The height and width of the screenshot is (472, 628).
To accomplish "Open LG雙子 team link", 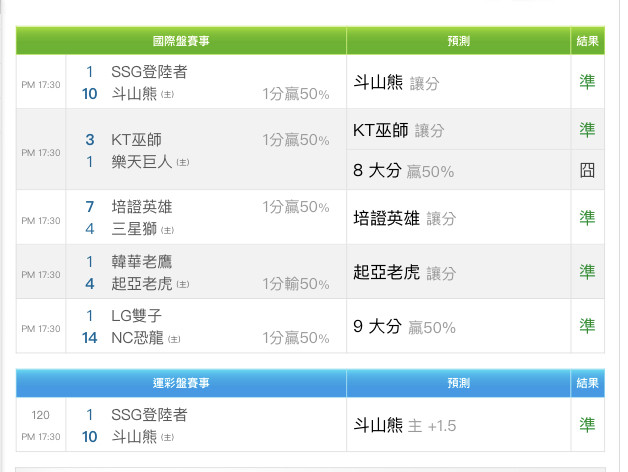I will 135,316.
